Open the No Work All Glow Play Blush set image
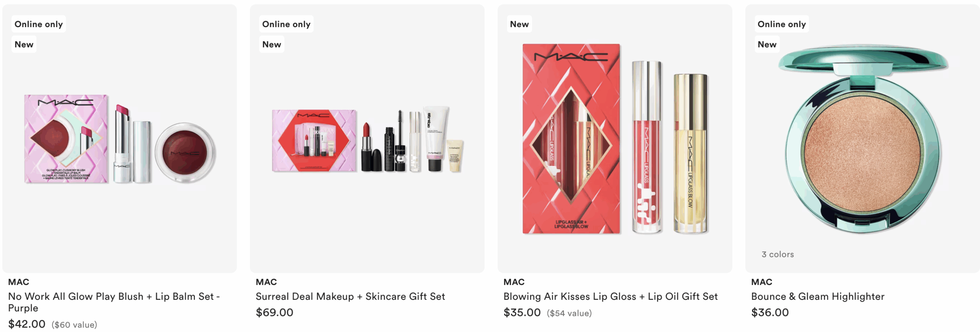The height and width of the screenshot is (332, 980). pos(120,139)
